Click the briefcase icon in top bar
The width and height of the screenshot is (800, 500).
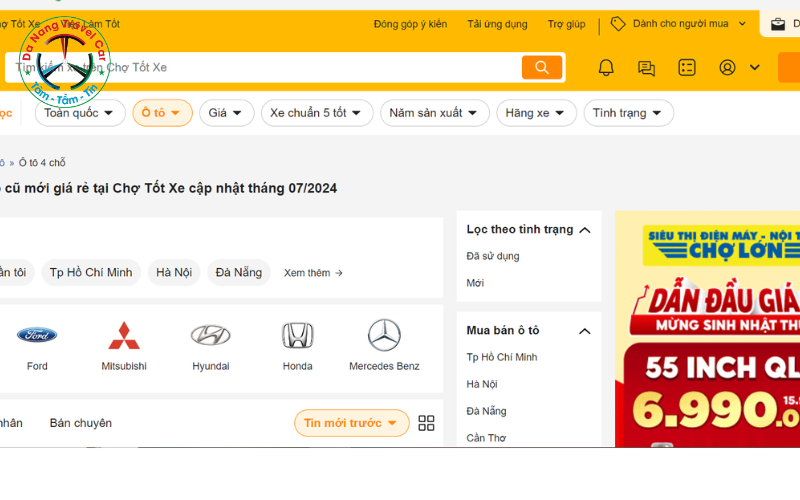point(778,24)
